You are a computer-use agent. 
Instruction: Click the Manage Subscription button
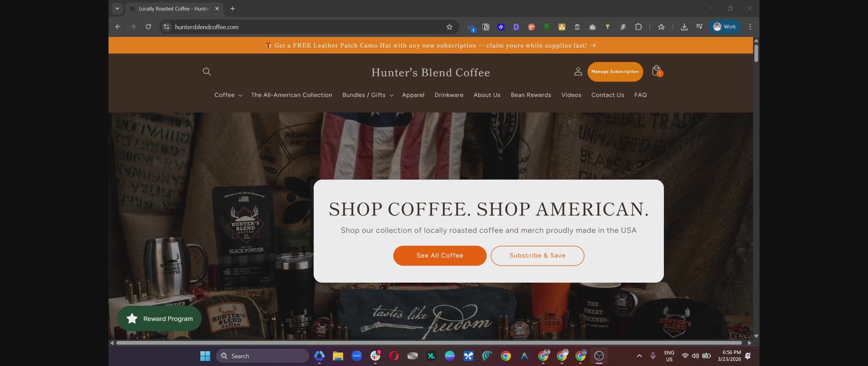point(615,72)
